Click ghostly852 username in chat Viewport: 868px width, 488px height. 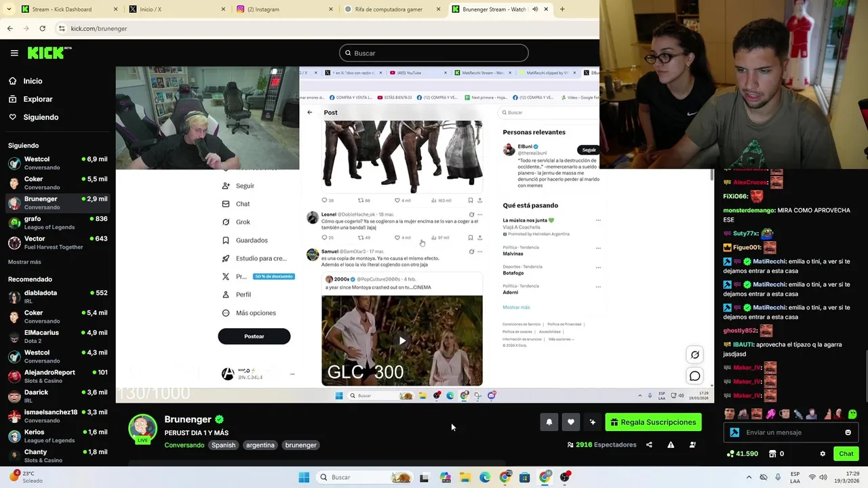point(740,330)
